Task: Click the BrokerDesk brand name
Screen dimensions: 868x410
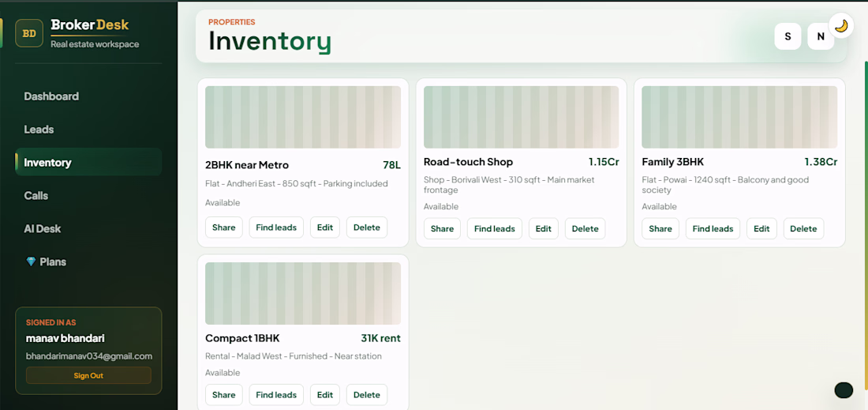Action: pos(90,25)
